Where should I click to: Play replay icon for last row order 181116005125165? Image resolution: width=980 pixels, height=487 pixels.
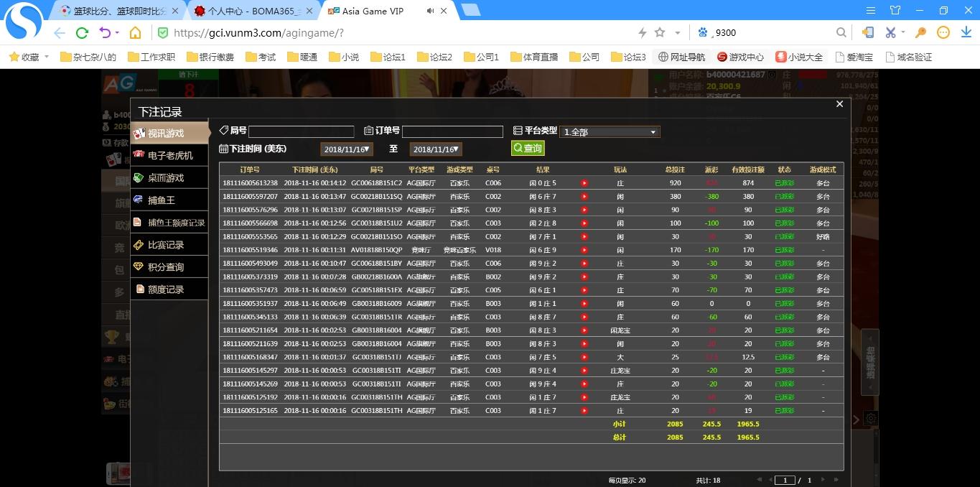584,411
